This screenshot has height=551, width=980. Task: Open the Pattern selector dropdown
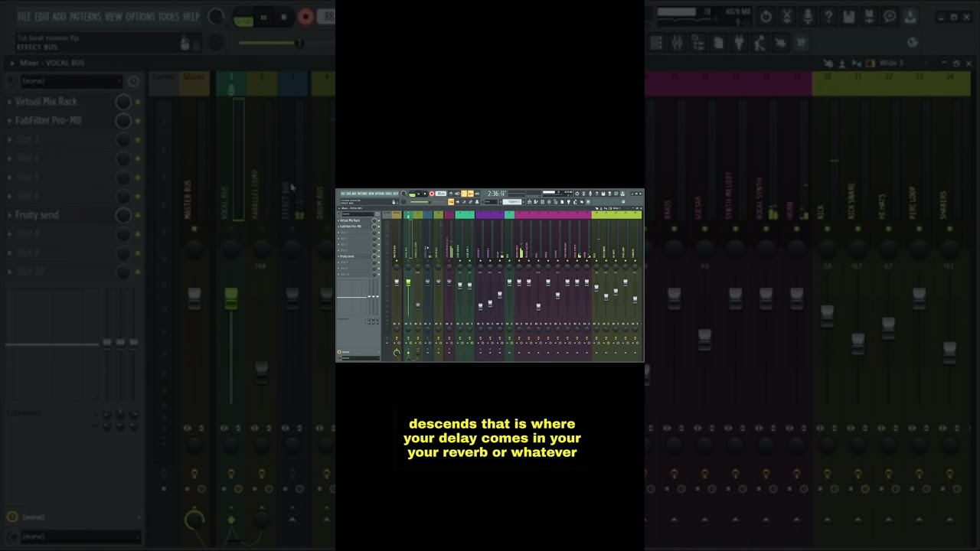coord(512,202)
